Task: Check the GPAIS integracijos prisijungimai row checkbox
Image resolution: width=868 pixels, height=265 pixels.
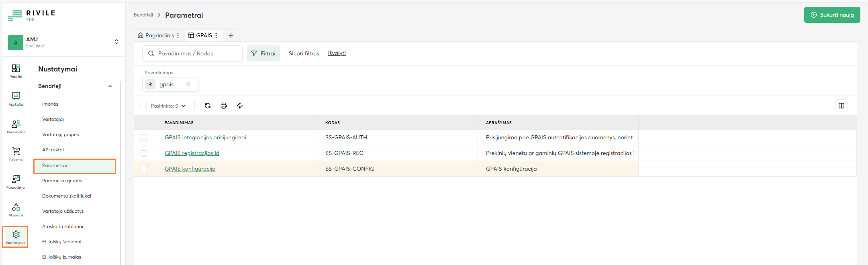Action: coord(144,138)
